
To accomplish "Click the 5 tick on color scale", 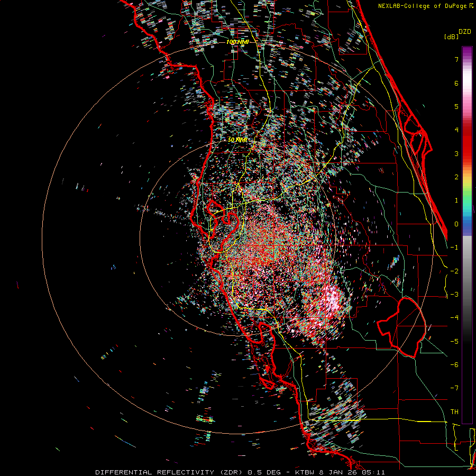I will click(456, 106).
